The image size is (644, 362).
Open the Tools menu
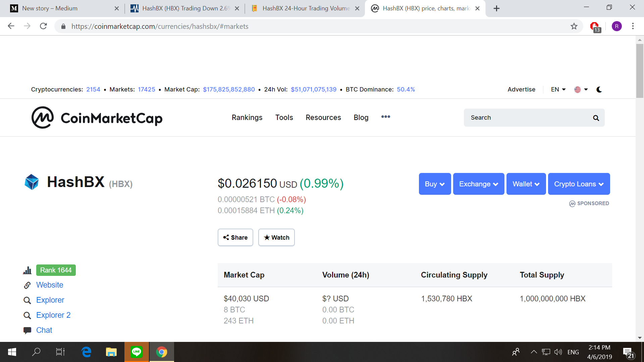pos(284,118)
